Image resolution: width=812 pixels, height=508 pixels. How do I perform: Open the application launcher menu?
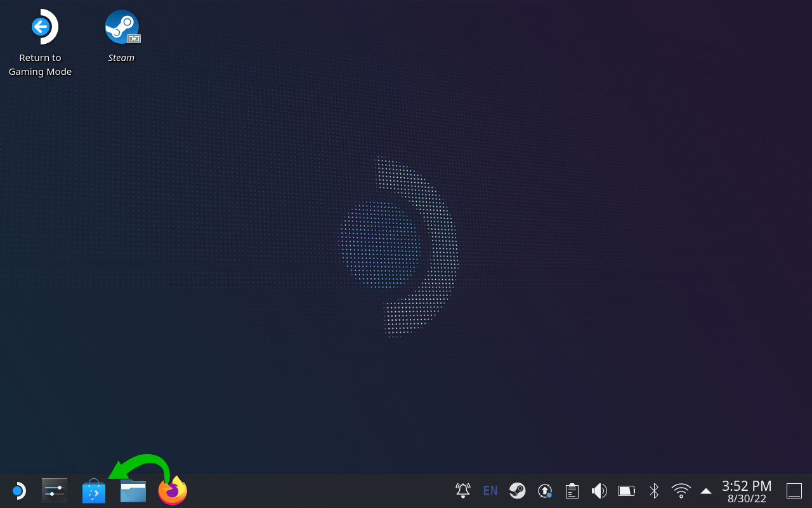18,491
